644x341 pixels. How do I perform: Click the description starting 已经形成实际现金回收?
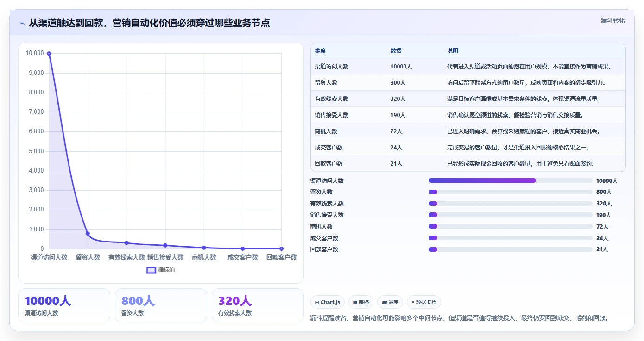tap(521, 164)
